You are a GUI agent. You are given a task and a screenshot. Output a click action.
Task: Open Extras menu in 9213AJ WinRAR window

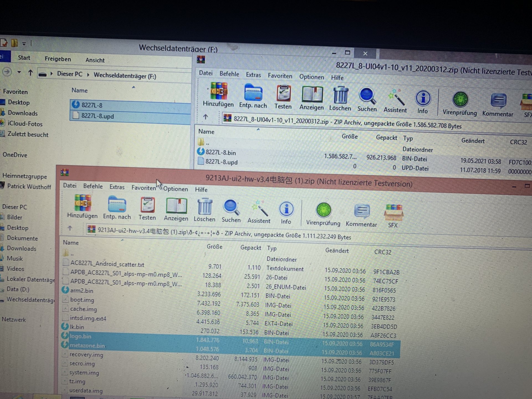[117, 187]
